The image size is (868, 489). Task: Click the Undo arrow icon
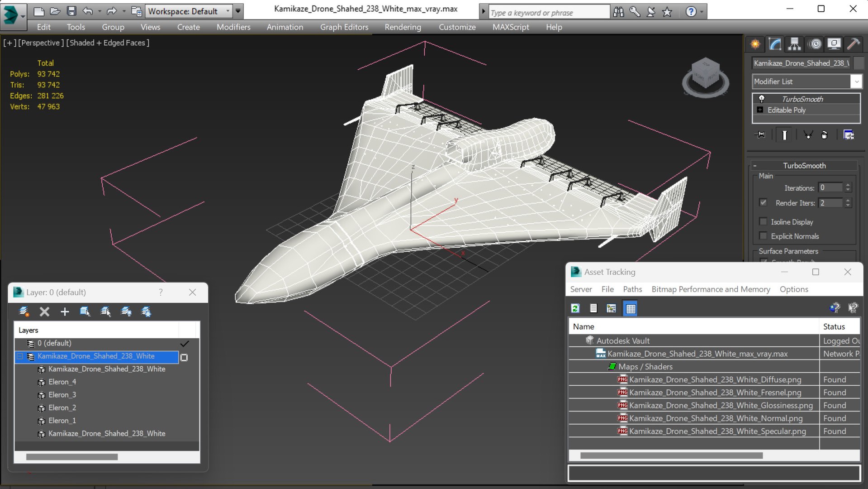pos(88,11)
